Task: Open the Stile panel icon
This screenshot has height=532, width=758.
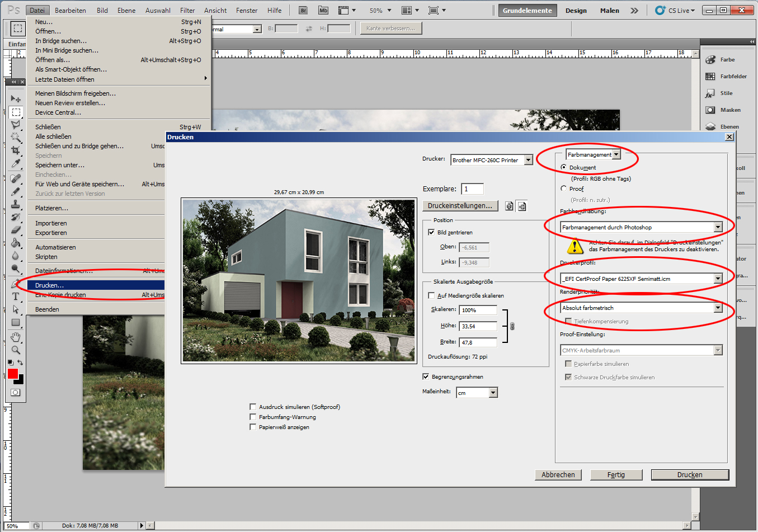Action: 710,93
